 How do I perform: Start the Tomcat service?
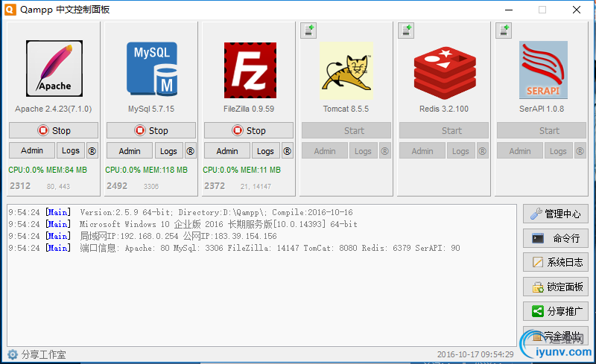pos(346,130)
